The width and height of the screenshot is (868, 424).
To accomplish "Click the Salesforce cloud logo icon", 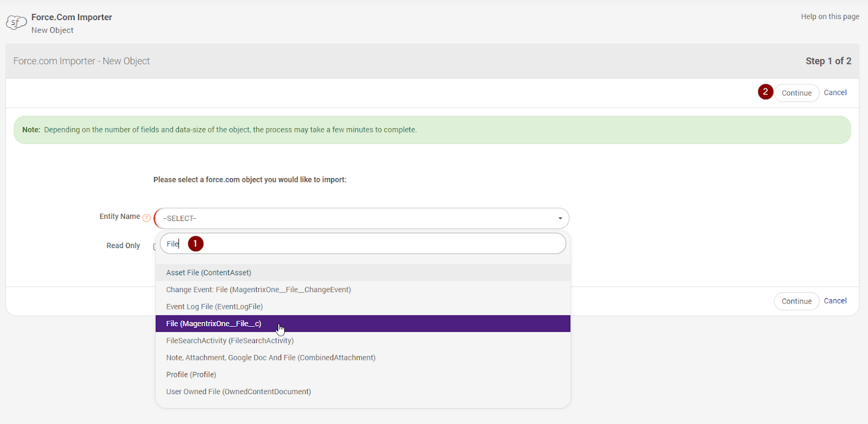I will 16,23.
